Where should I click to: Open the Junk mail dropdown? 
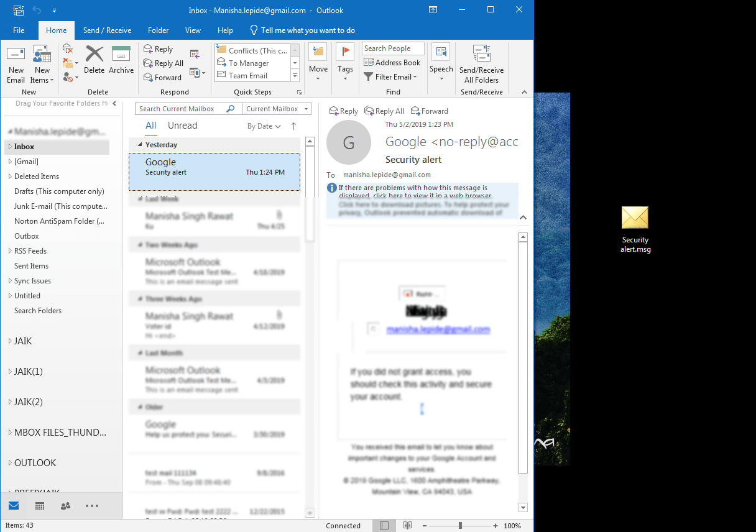(71, 78)
